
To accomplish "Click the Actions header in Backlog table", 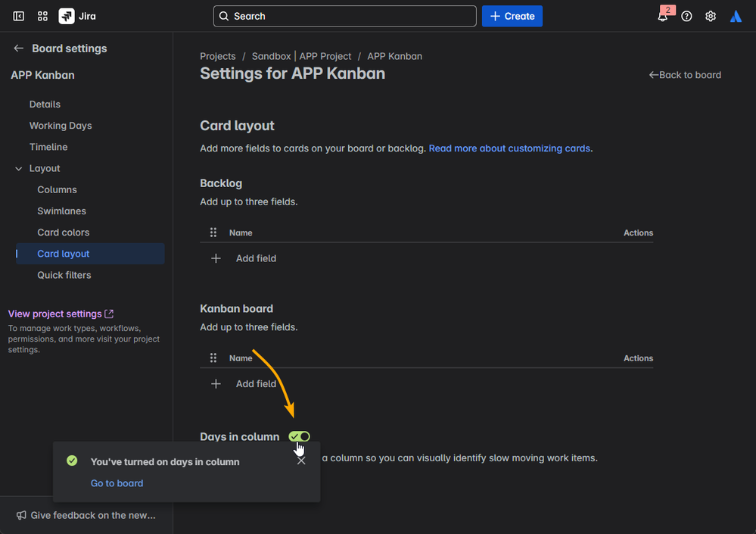I will (x=639, y=233).
